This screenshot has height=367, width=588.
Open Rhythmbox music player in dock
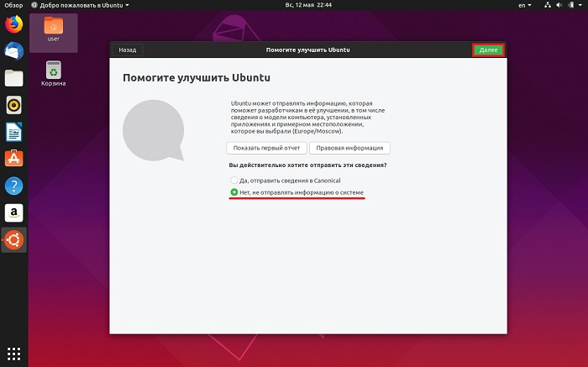[14, 105]
